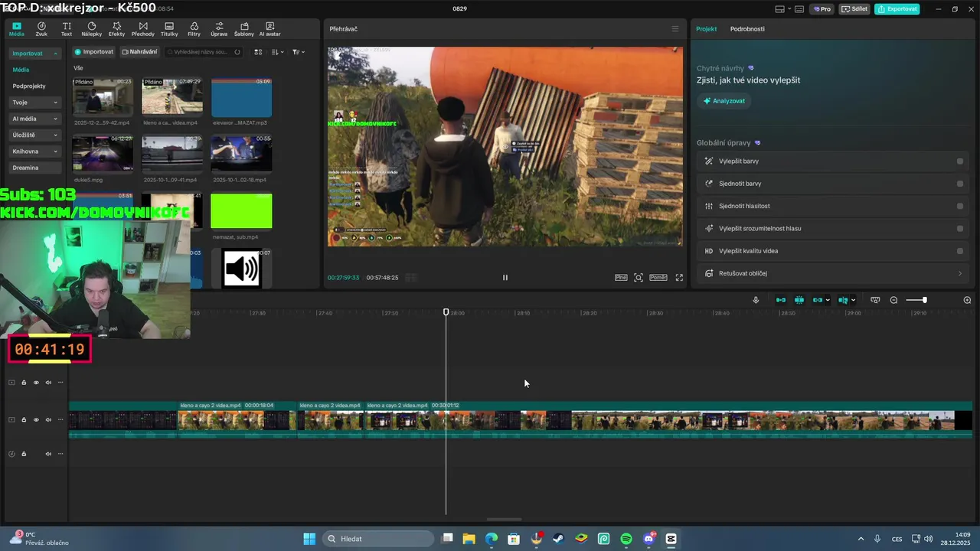Enable the Vylepšit barvy checkbox
Image resolution: width=980 pixels, height=551 pixels.
coord(960,161)
